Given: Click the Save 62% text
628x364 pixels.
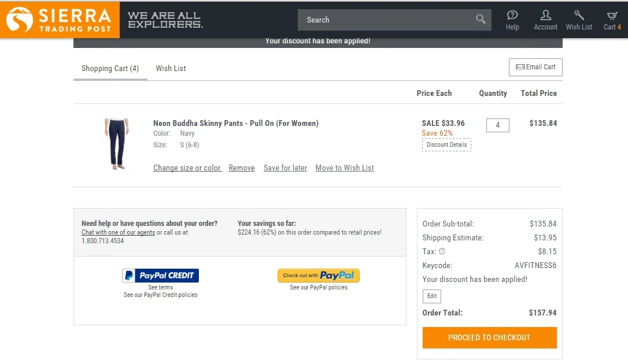Looking at the screenshot, I should [x=437, y=133].
